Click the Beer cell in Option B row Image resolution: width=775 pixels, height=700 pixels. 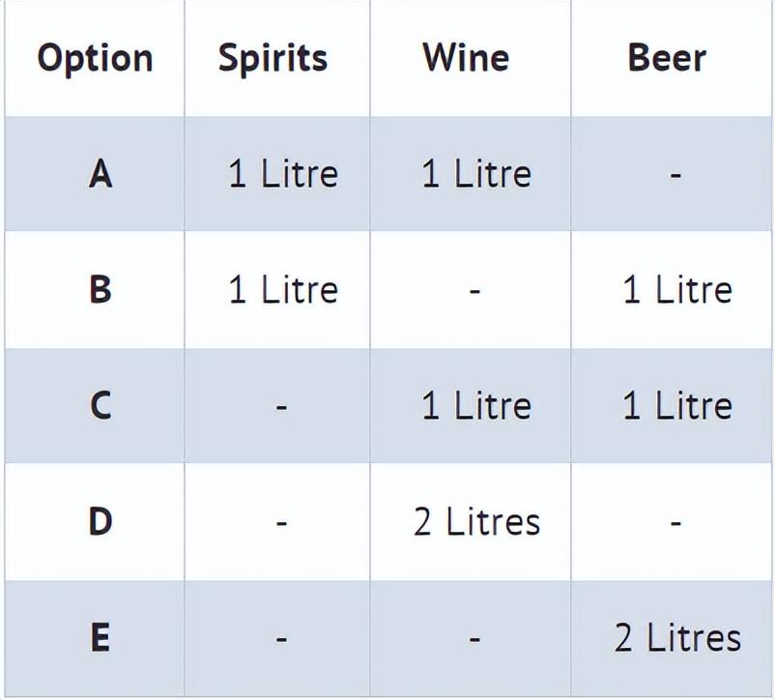click(x=676, y=289)
